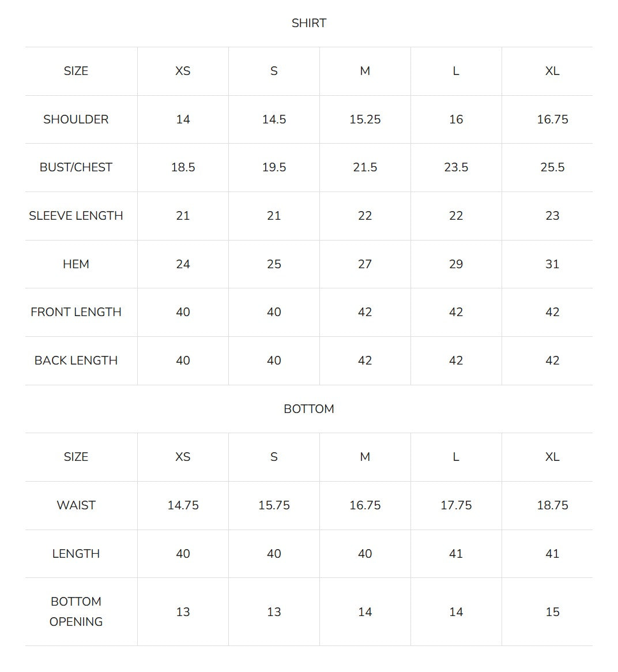Select the 25.5 bust/chest value for XL
Image resolution: width=618 pixels, height=672 pixels.
pyautogui.click(x=552, y=167)
